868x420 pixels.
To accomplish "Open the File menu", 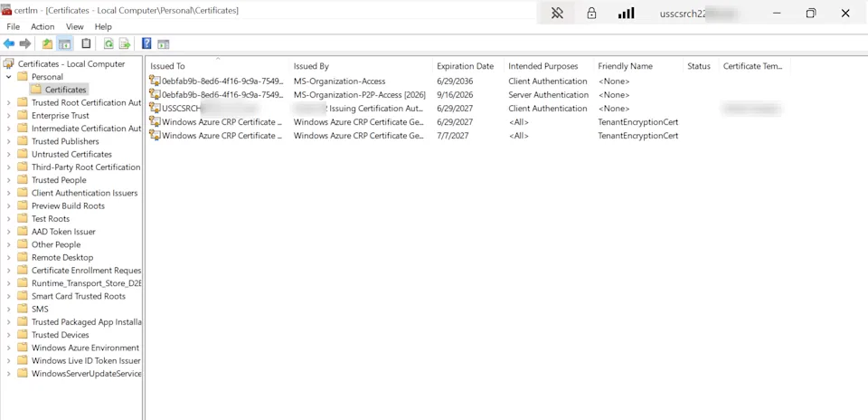I will 14,26.
